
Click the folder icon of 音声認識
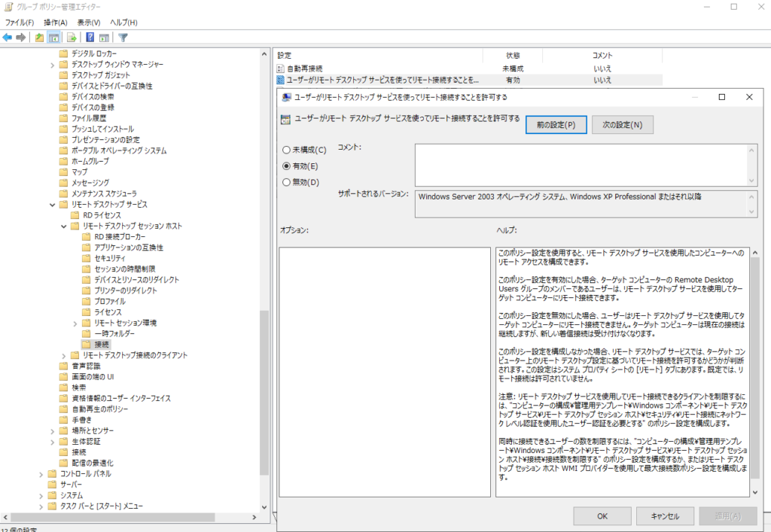click(x=63, y=366)
